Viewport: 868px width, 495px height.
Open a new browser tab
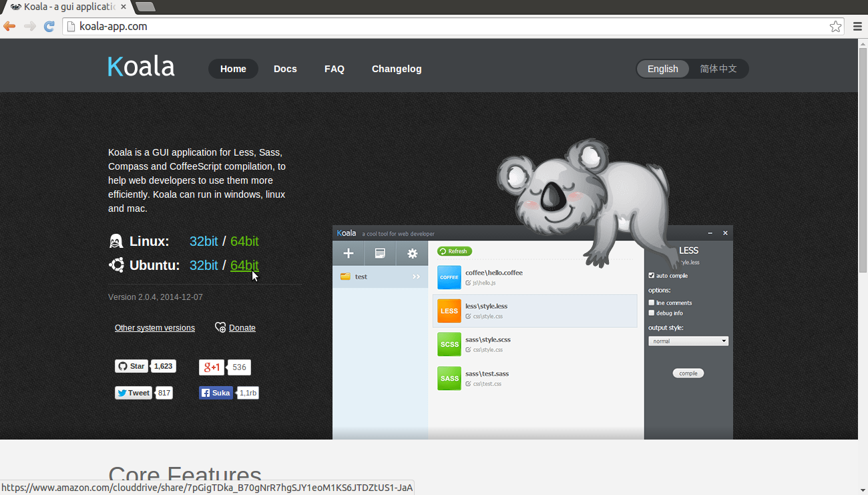tap(145, 7)
